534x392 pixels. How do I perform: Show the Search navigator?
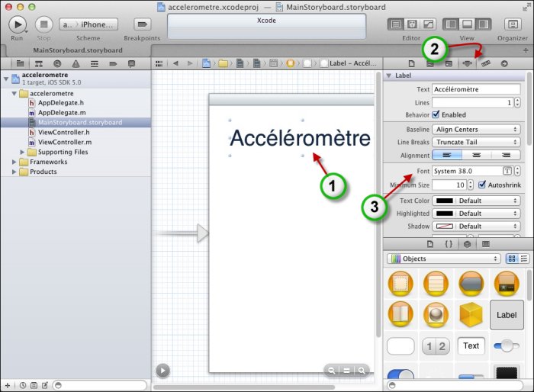click(57, 63)
